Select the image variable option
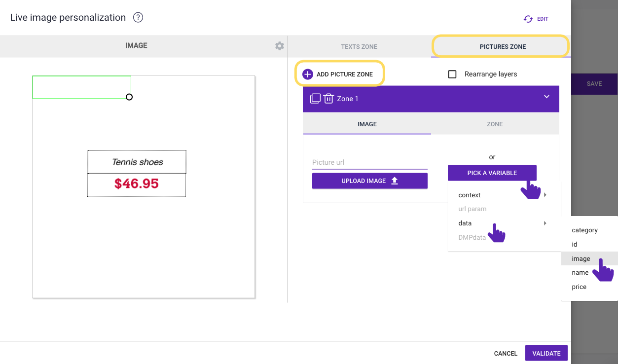618x364 pixels. tap(581, 258)
